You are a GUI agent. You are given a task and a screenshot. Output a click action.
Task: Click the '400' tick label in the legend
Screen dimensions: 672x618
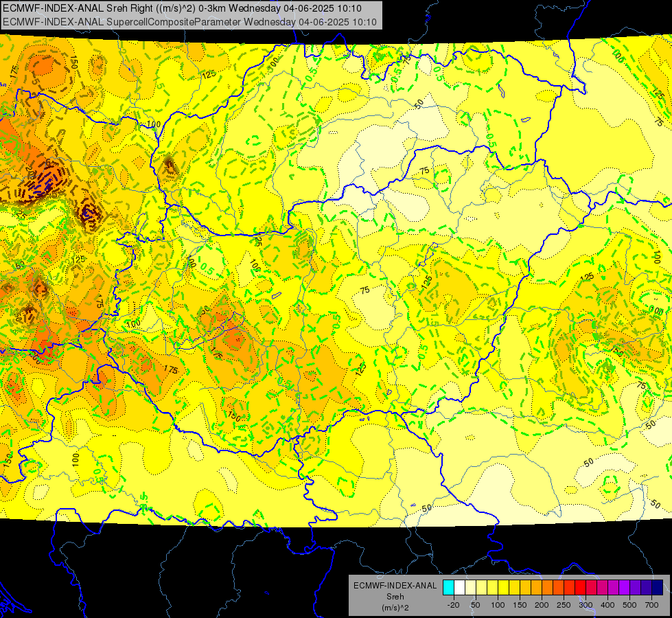607,605
